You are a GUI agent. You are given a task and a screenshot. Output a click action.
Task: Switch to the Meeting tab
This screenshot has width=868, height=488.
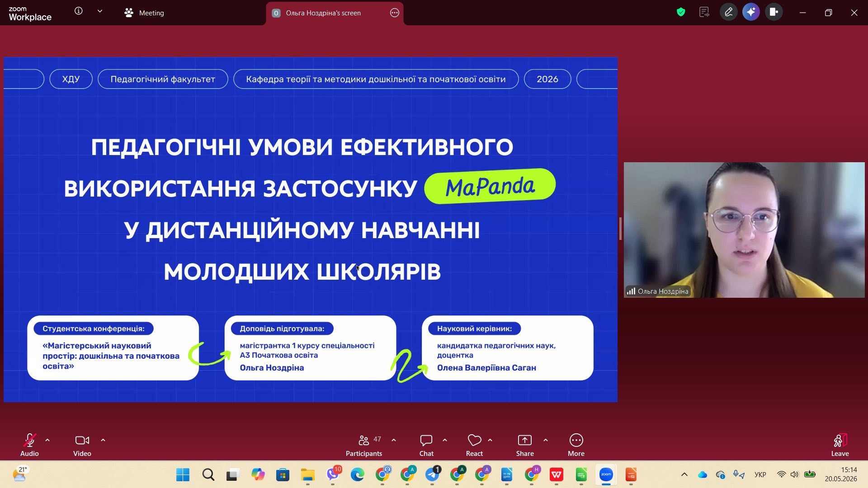point(144,13)
